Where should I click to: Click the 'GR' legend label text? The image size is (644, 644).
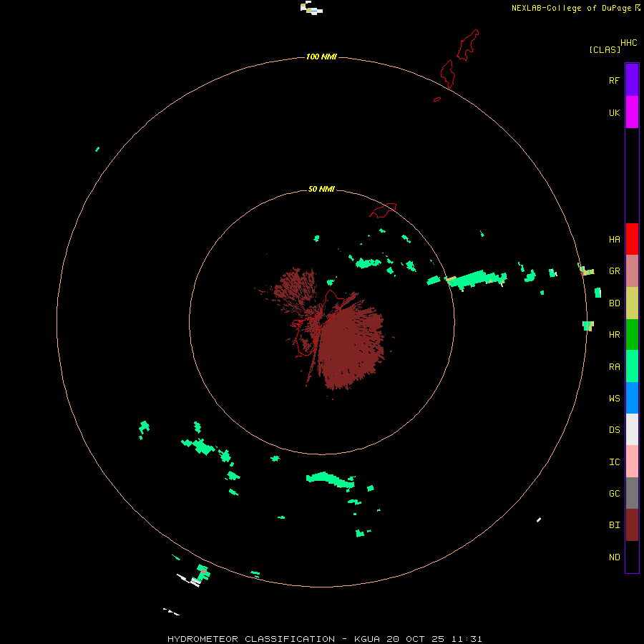(x=614, y=271)
